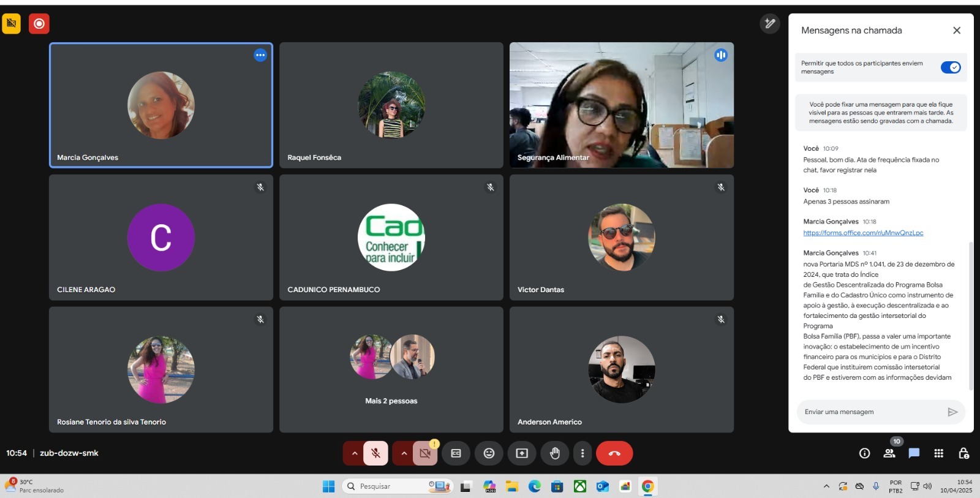980x498 pixels.
Task: Leave the call with red hang-up button
Action: (614, 453)
